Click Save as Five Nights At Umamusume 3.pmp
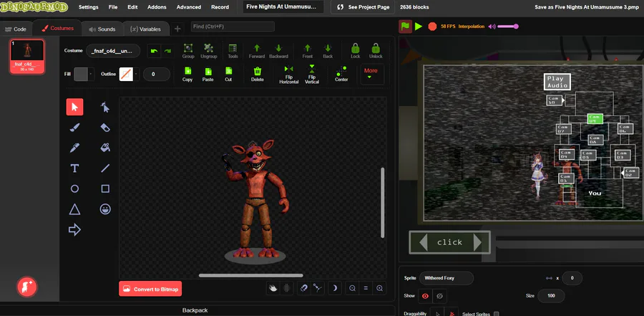Image resolution: width=644 pixels, height=316 pixels. coord(587,7)
